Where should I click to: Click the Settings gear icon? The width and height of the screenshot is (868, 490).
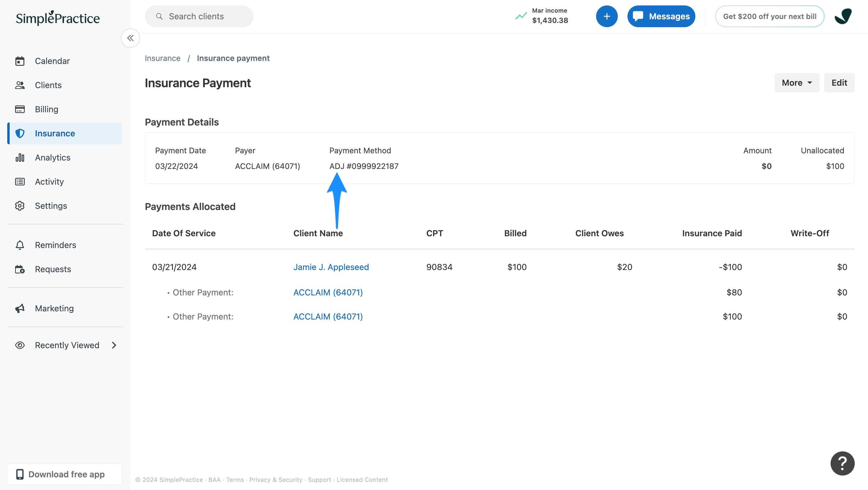click(x=20, y=206)
